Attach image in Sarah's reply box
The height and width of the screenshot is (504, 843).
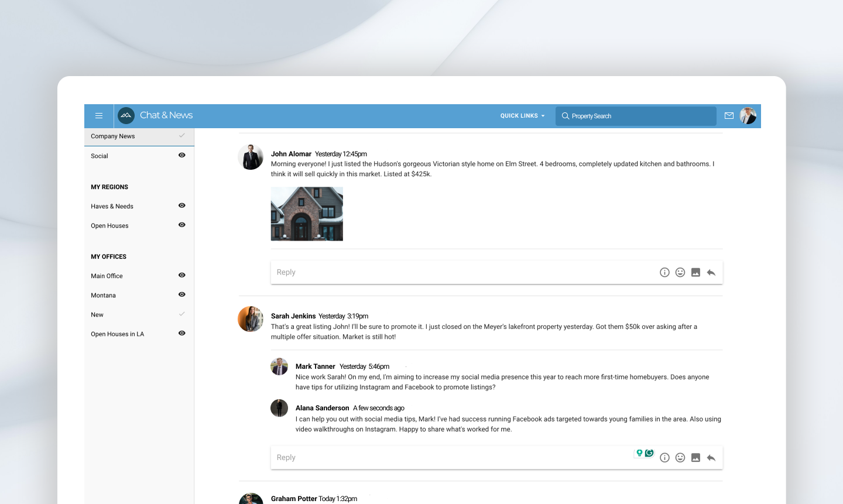[695, 458]
